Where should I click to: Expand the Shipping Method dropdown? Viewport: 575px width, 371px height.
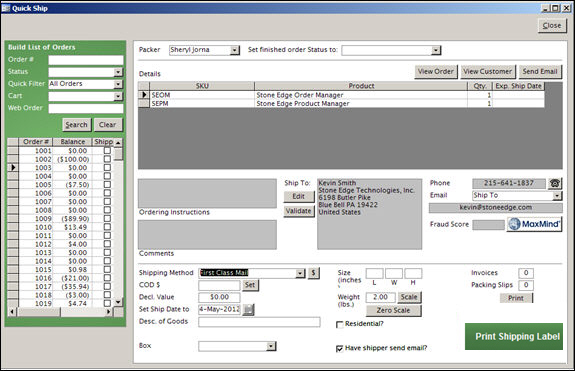[x=300, y=273]
